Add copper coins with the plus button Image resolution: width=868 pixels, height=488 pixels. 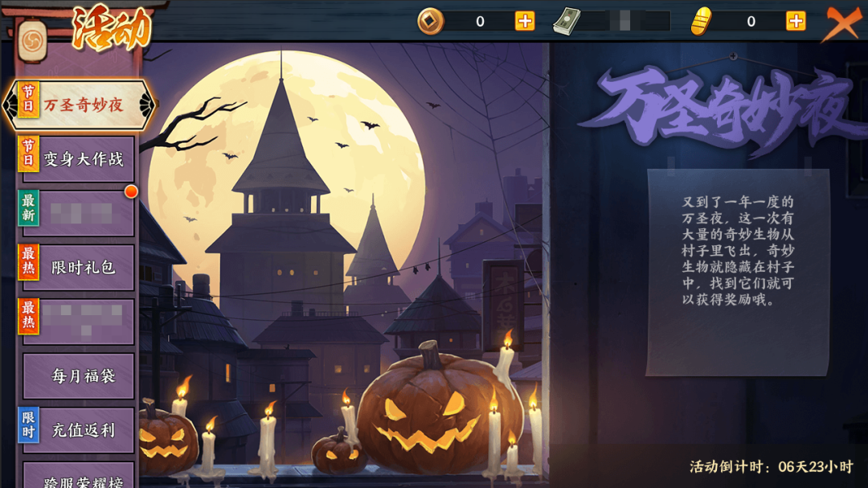pyautogui.click(x=525, y=22)
